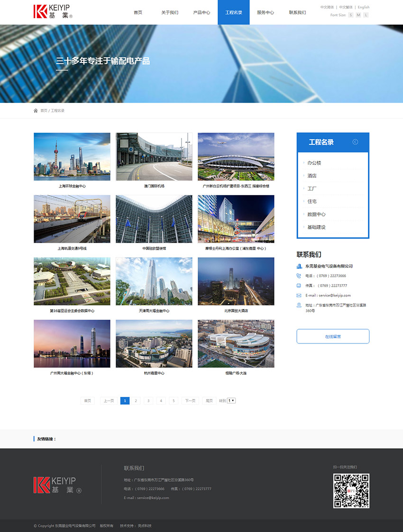Click the home icon in the breadcrumb

[36, 110]
